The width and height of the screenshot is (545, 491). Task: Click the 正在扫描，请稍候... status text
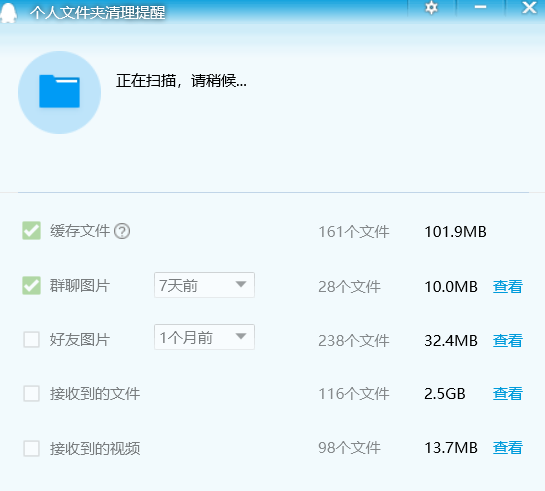tap(181, 81)
